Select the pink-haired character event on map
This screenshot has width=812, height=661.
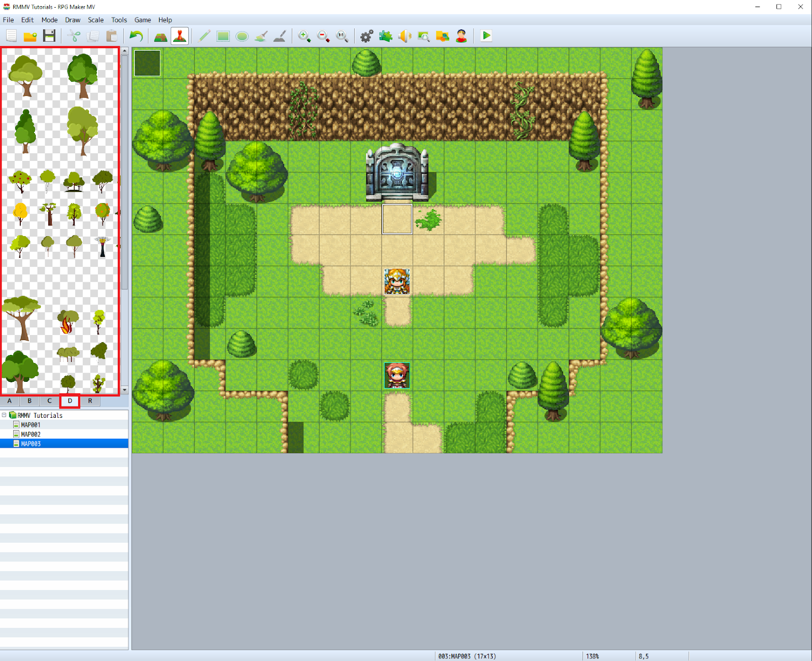coord(397,376)
